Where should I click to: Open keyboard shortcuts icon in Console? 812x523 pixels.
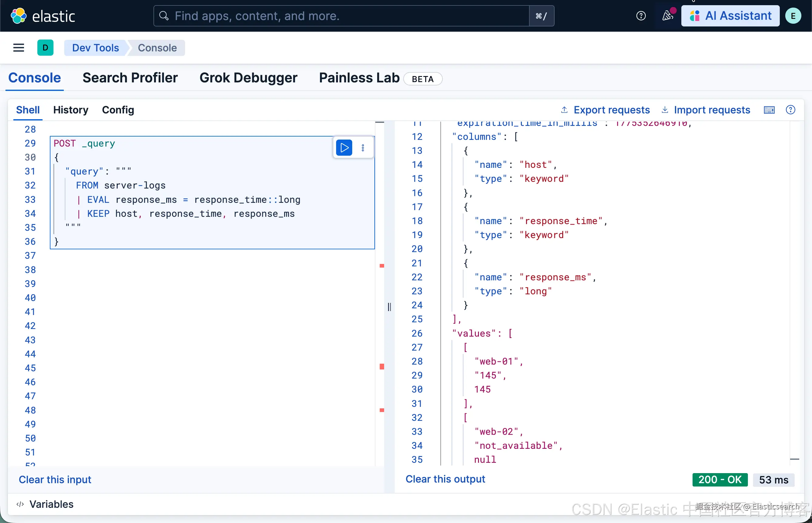tap(769, 110)
